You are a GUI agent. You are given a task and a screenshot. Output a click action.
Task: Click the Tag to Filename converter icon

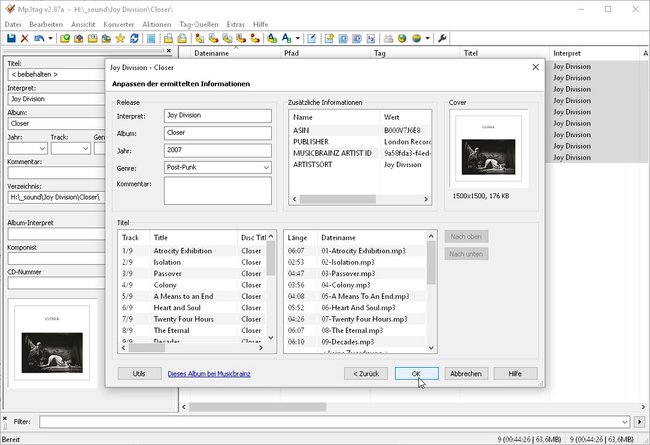click(199, 39)
